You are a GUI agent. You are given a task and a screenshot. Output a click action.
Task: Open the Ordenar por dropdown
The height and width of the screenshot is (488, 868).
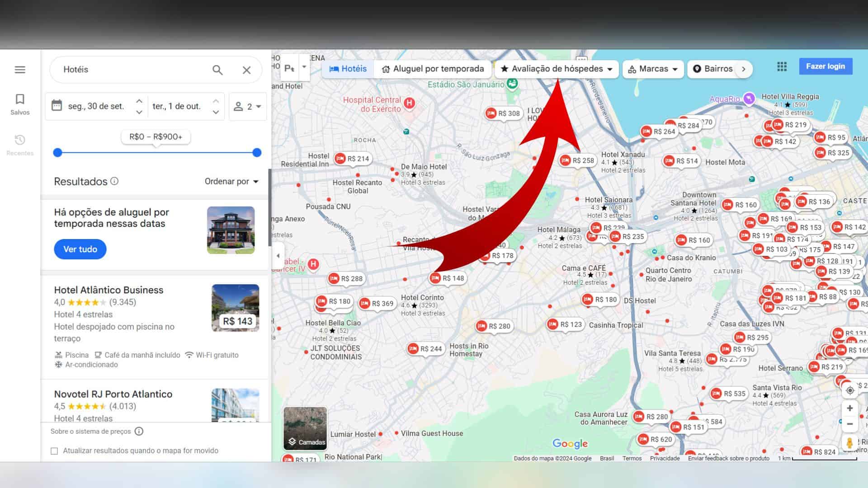tap(231, 181)
